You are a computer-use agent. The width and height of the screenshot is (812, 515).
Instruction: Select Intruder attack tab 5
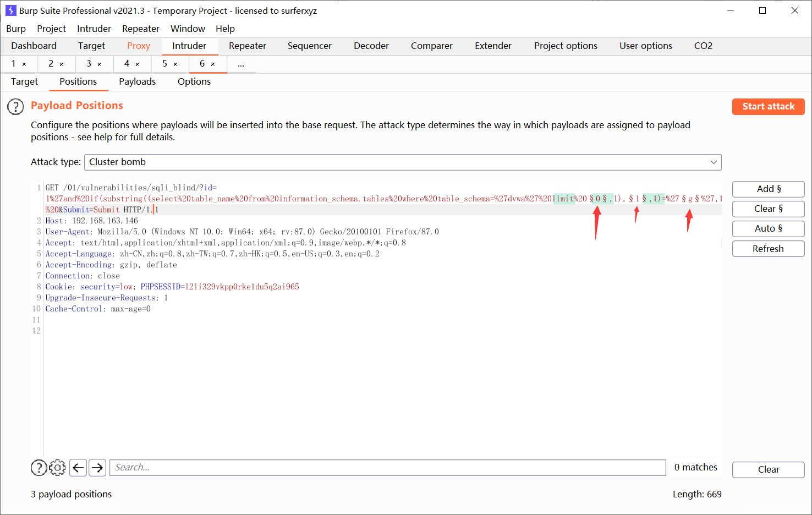pos(165,64)
